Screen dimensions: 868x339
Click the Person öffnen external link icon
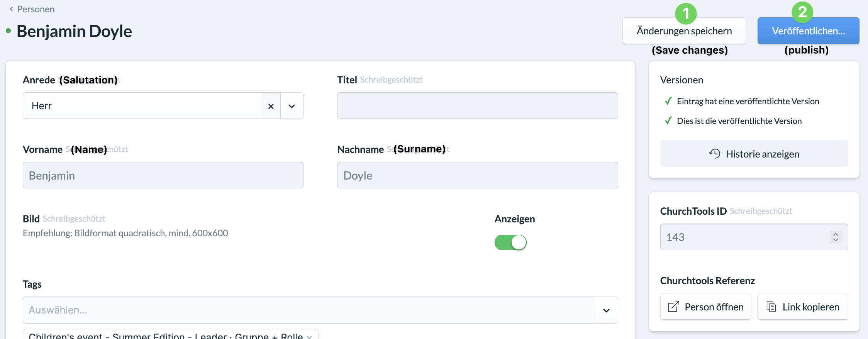click(x=673, y=307)
